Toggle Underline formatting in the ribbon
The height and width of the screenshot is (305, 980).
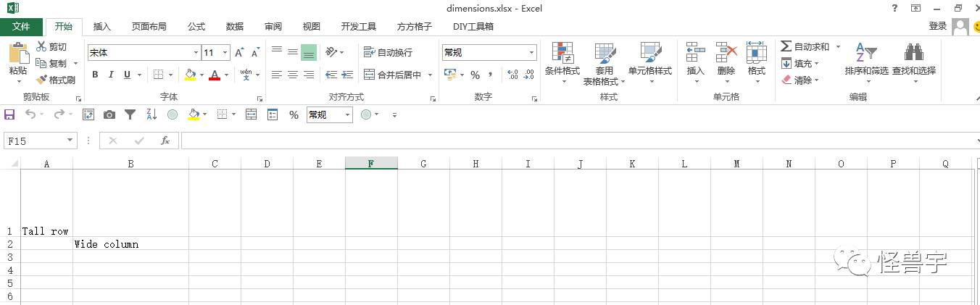point(127,75)
